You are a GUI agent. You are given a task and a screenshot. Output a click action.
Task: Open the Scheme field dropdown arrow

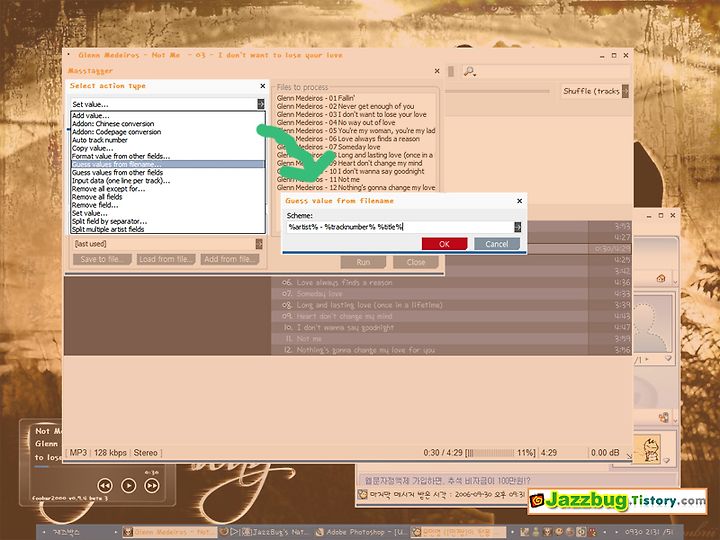click(518, 227)
